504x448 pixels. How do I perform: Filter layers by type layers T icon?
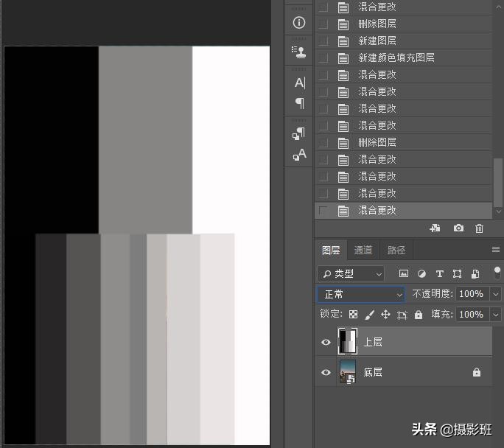[439, 274]
